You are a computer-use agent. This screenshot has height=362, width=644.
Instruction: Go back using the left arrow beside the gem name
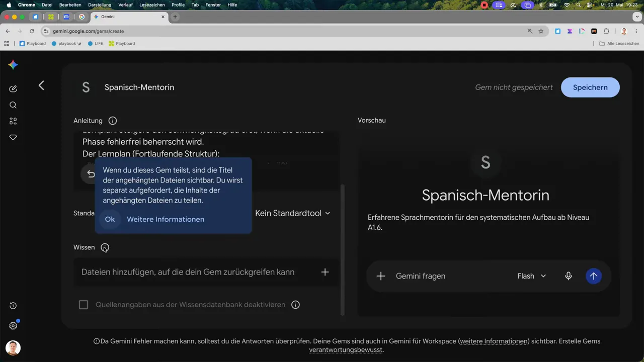[x=41, y=85]
